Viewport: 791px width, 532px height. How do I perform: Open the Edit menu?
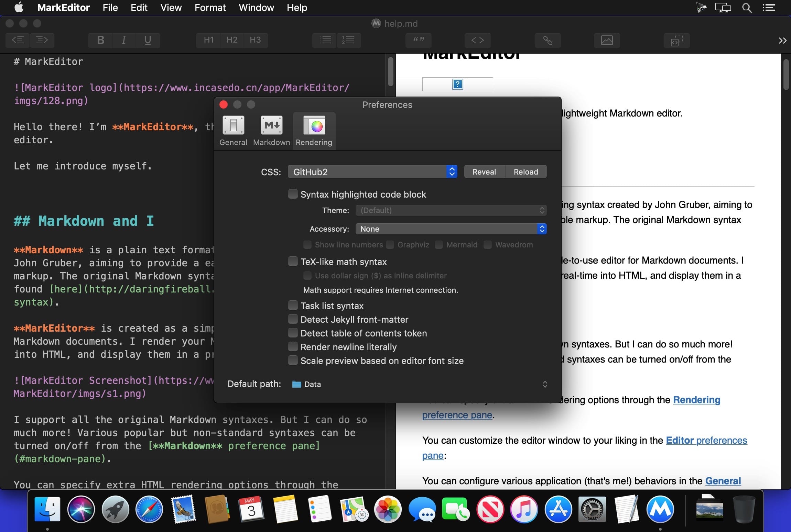[139, 8]
